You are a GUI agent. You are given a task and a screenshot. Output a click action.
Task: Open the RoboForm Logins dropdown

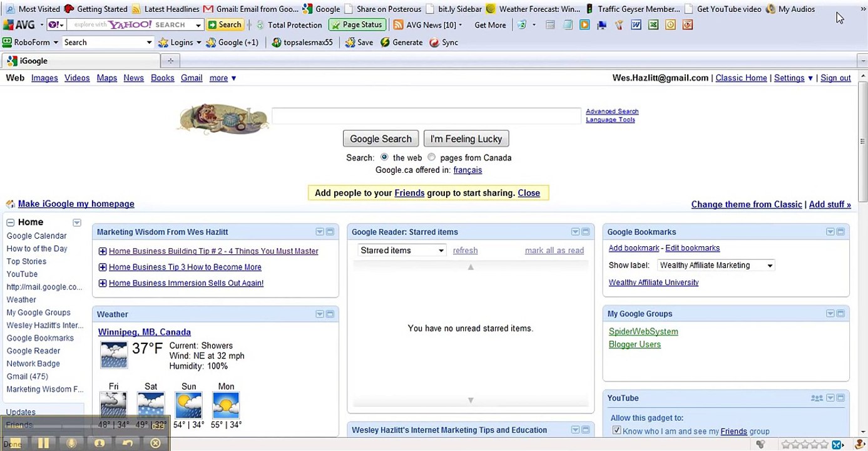pos(179,43)
